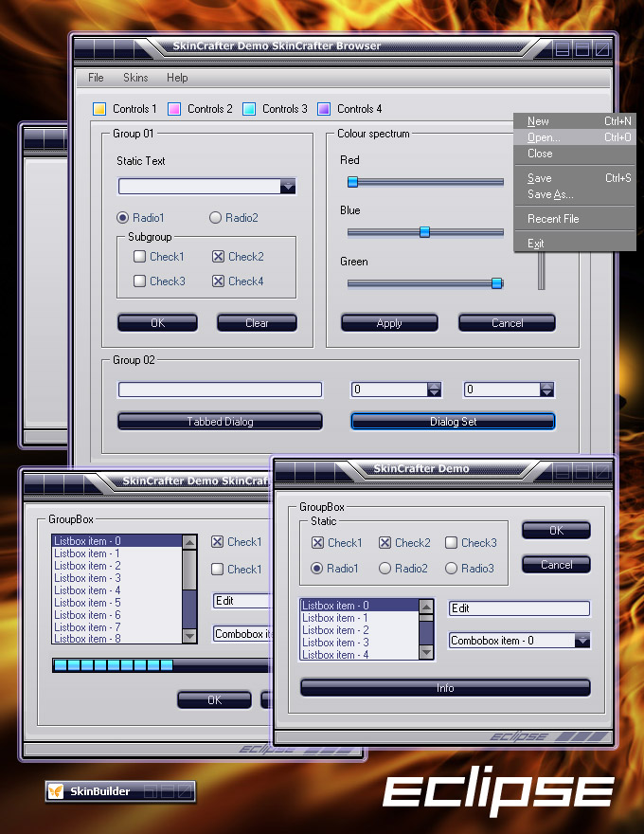Click the Group 02 text input field
The image size is (644, 834).
tap(220, 390)
